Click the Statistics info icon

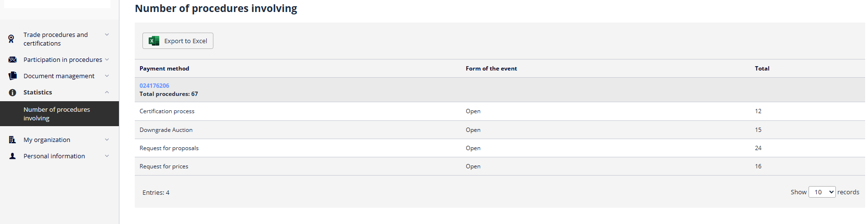[x=12, y=93]
